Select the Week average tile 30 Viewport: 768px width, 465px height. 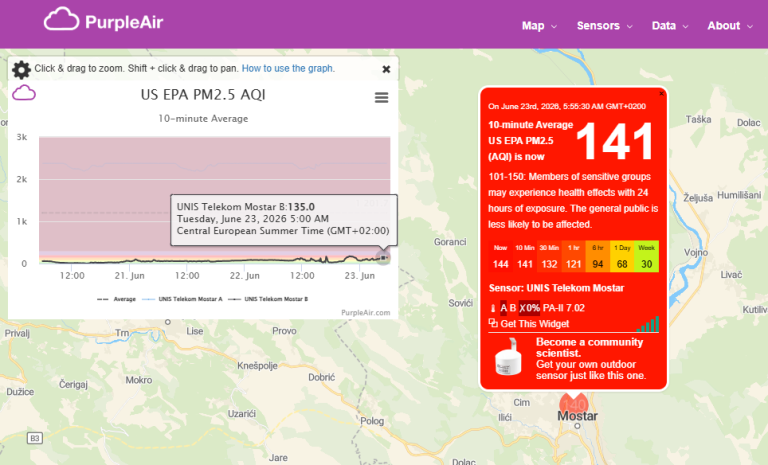(x=647, y=257)
